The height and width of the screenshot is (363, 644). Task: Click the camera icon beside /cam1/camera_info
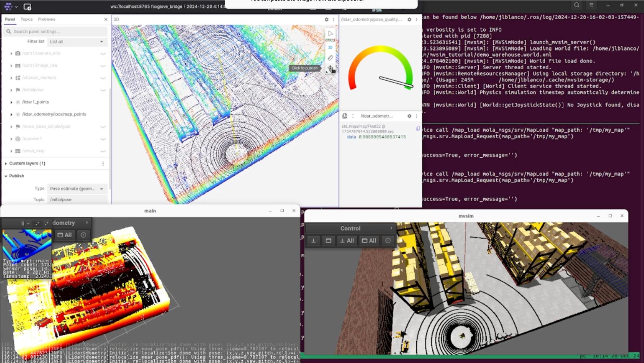[x=18, y=53]
